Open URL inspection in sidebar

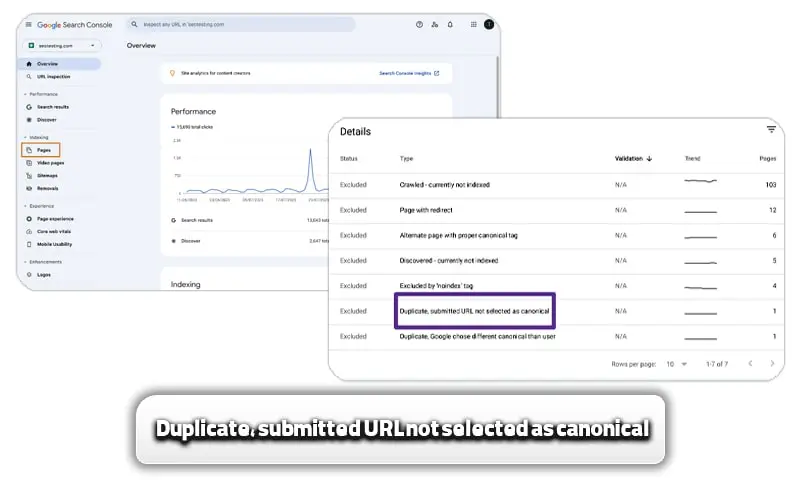54,77
